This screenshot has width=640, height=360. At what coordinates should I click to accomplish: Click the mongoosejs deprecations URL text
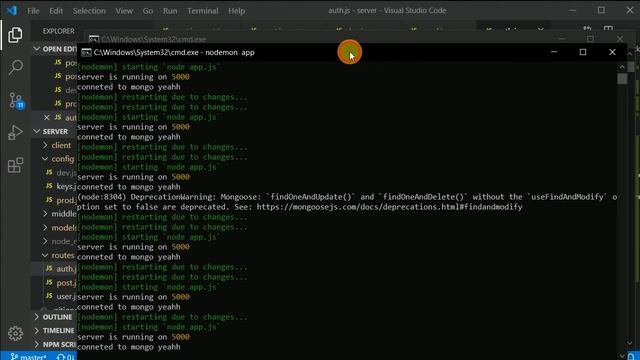(389, 207)
